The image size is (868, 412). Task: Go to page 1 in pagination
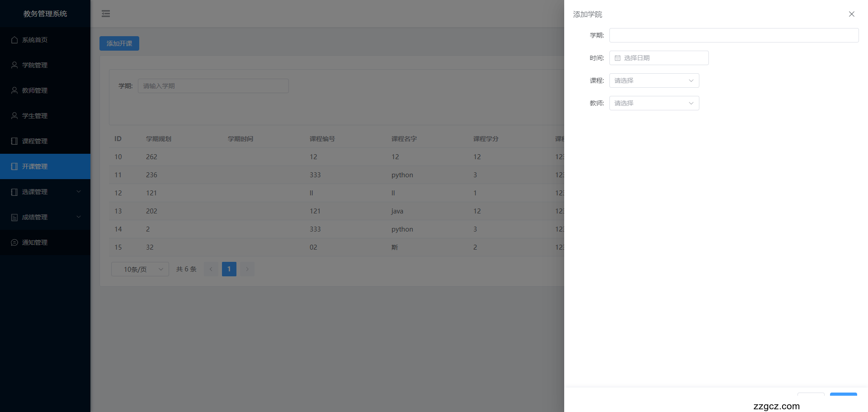229,269
